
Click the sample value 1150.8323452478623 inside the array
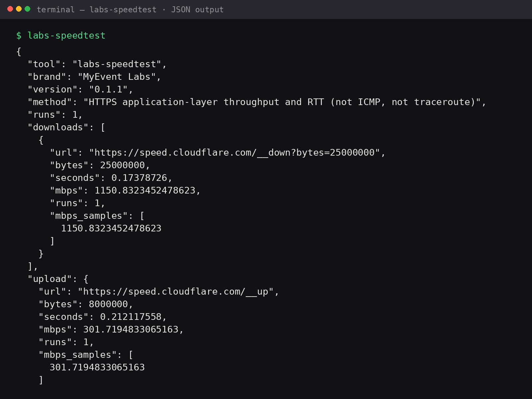[x=111, y=228]
